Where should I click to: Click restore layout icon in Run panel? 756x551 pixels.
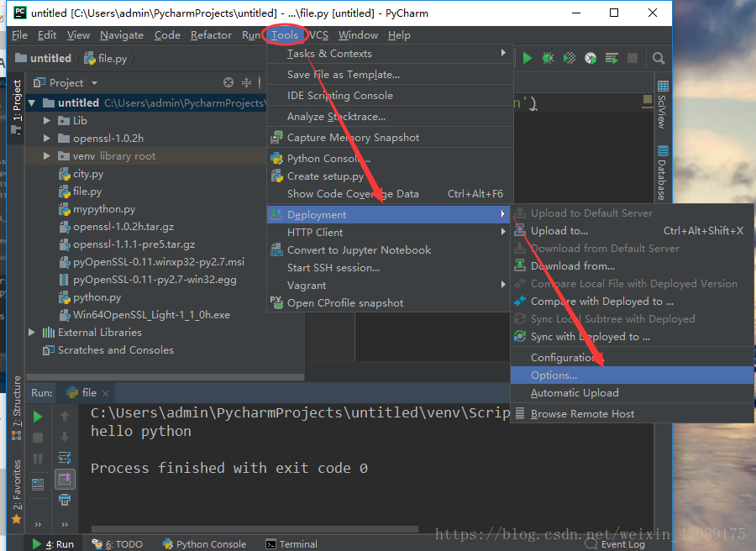38,484
